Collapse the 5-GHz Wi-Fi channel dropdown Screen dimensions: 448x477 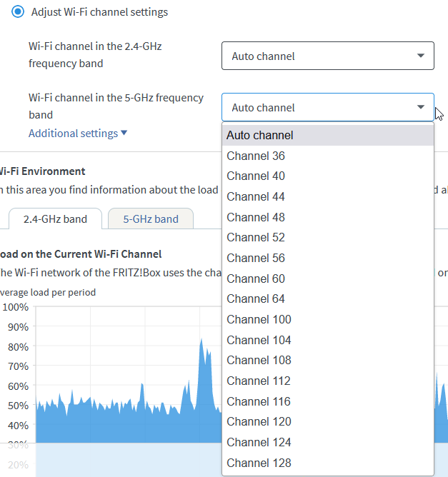coord(327,108)
